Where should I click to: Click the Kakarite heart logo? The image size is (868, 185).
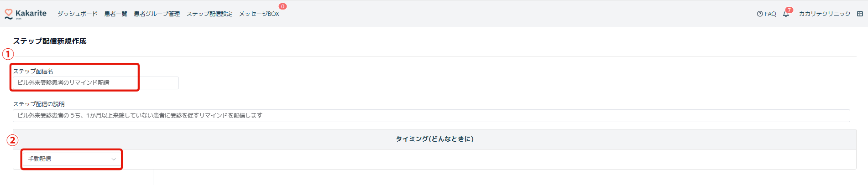9,14
